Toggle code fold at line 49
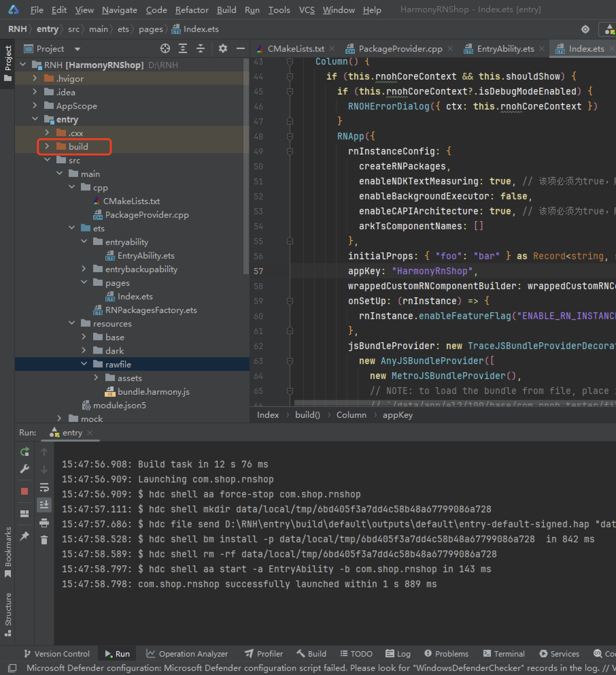The width and height of the screenshot is (616, 675). coord(290,151)
